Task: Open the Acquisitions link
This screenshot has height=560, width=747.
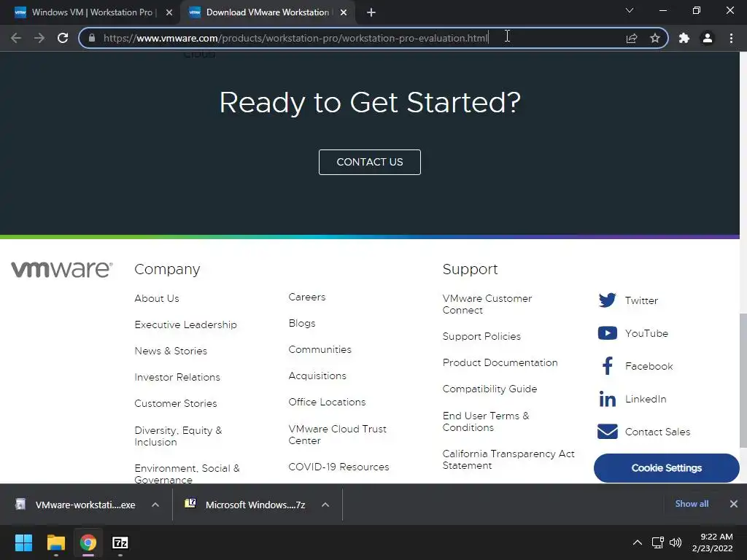Action: [317, 376]
